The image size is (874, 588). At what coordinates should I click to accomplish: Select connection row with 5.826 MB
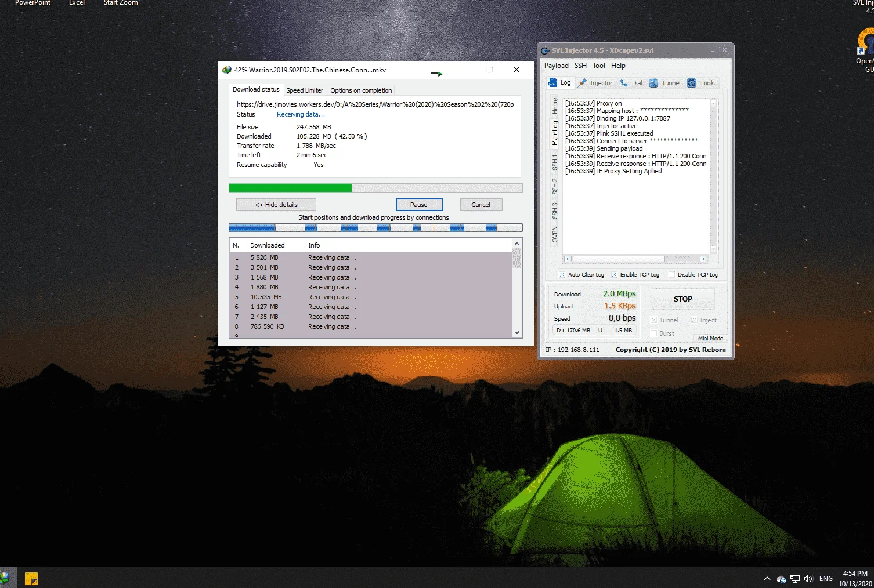click(x=370, y=257)
